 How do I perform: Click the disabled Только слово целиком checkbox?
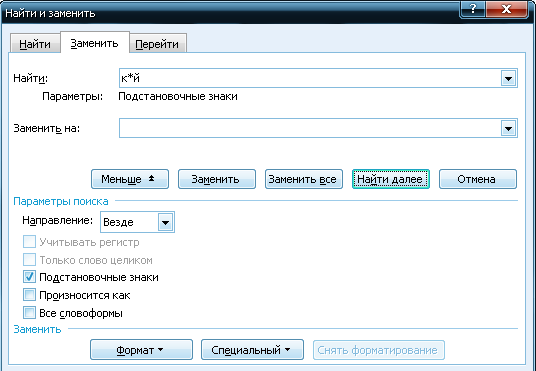click(29, 260)
